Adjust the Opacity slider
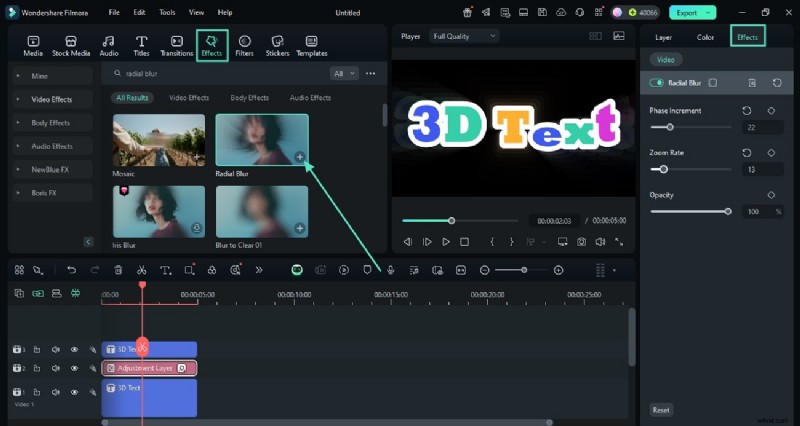Viewport: 800px width, 426px height. click(x=727, y=211)
